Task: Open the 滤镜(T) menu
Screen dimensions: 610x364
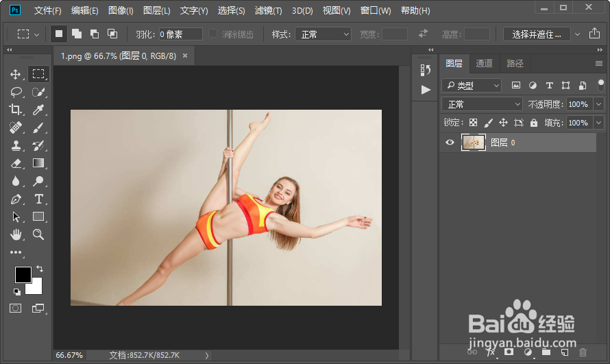Action: (268, 11)
